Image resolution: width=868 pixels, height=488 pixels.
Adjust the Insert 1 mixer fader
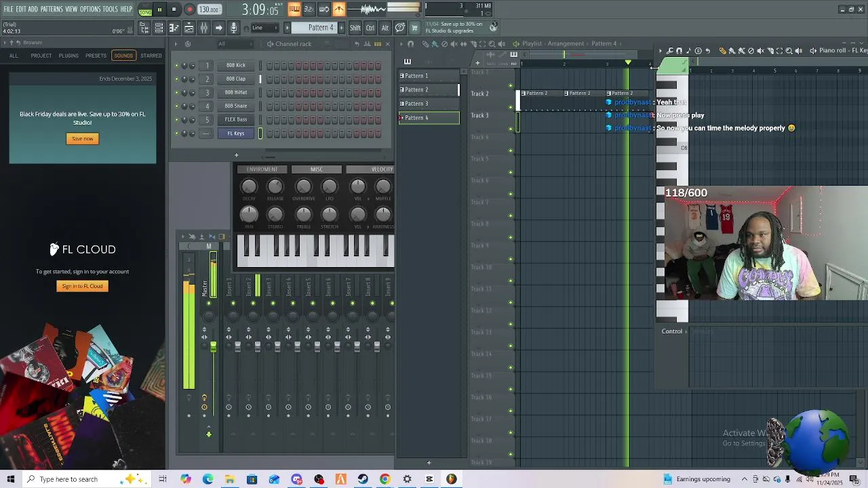[237, 347]
